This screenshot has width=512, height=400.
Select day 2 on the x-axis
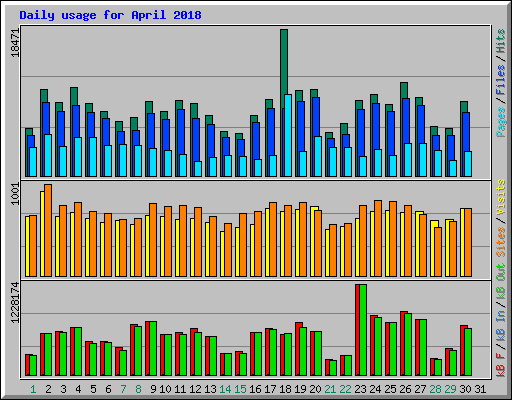coord(48,389)
